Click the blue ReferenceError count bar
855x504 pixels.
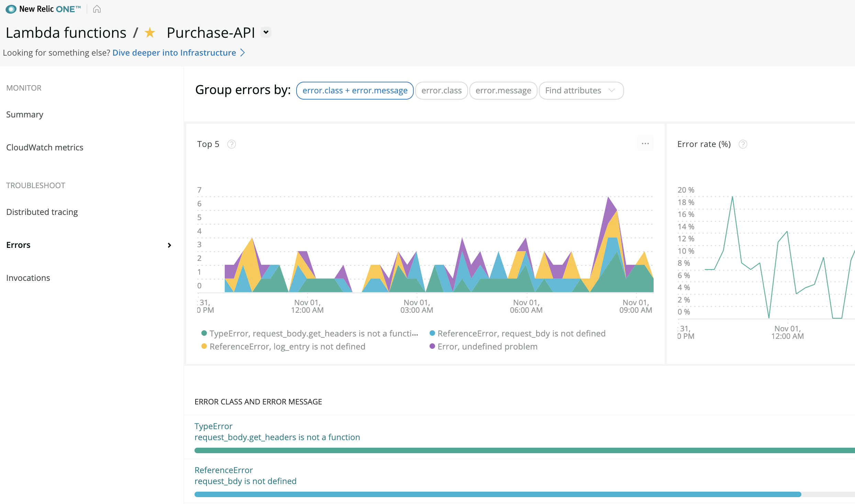click(x=498, y=494)
